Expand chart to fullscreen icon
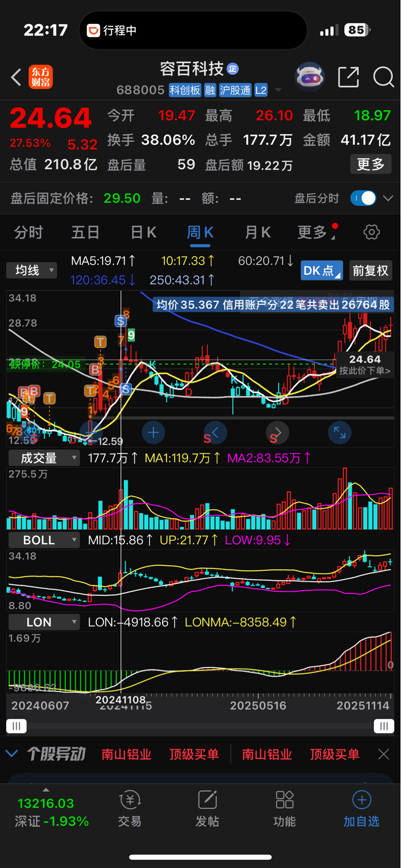This screenshot has height=868, width=401. (339, 433)
